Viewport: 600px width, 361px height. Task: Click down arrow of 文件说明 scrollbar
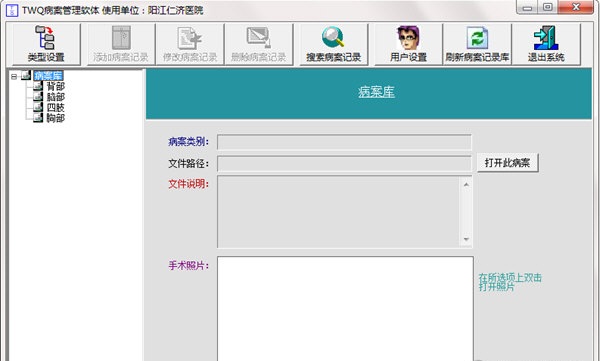coord(466,239)
